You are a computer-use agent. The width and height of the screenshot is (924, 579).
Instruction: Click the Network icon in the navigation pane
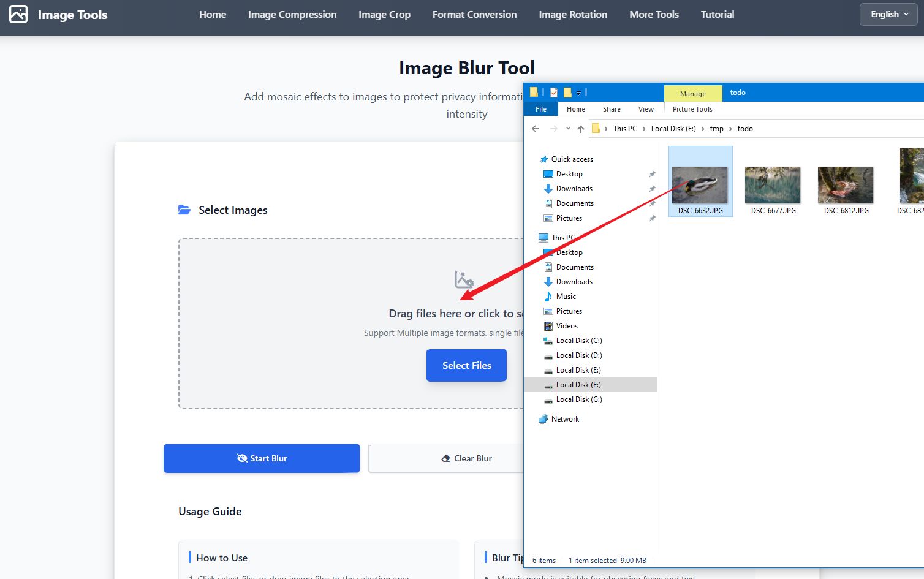tap(543, 419)
